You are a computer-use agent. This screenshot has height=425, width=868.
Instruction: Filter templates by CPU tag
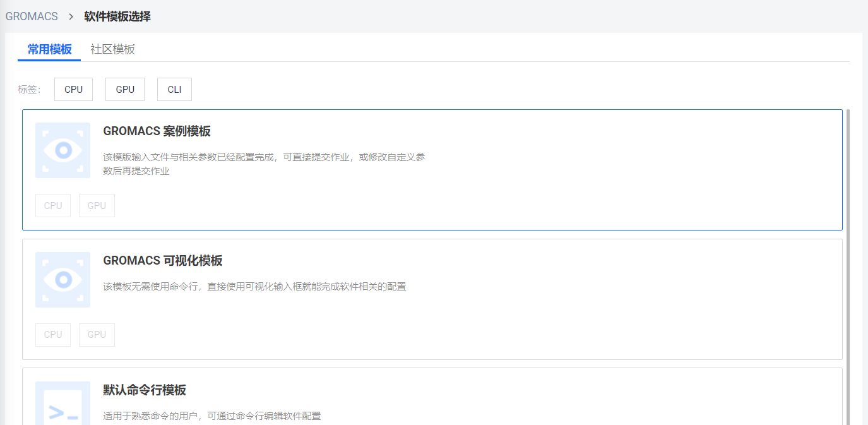tap(73, 90)
